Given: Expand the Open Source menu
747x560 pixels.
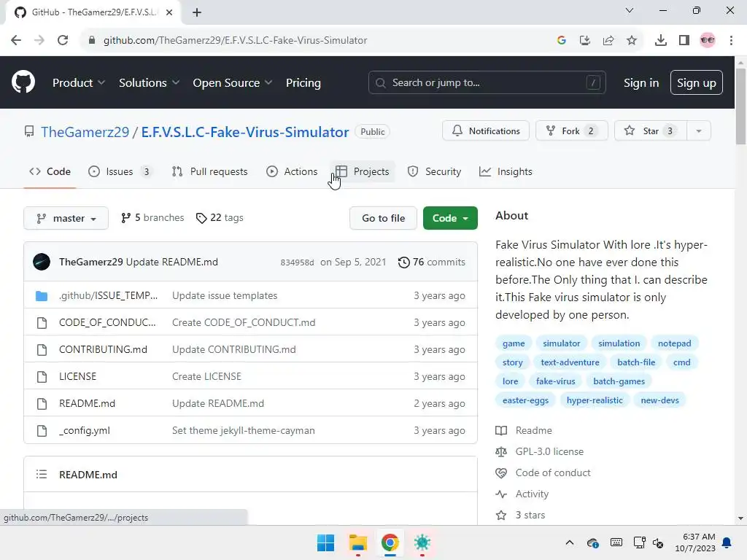Looking at the screenshot, I should coord(233,82).
